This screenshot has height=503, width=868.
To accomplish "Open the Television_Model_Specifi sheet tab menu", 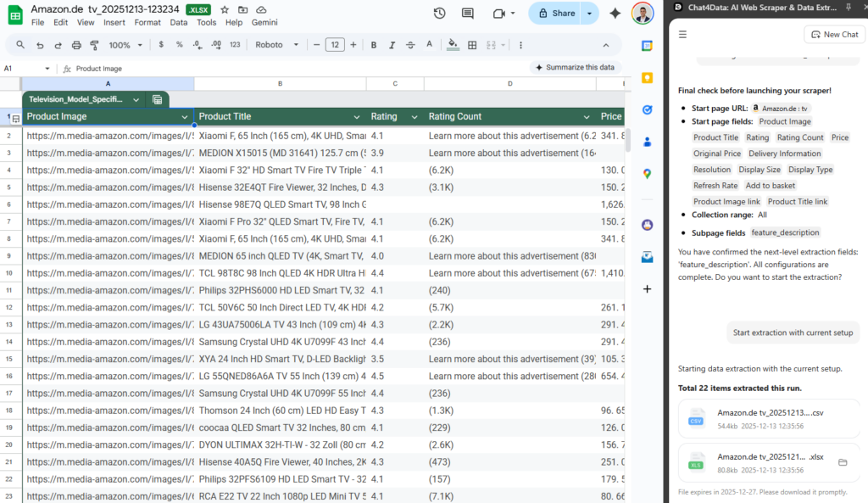I will click(136, 99).
